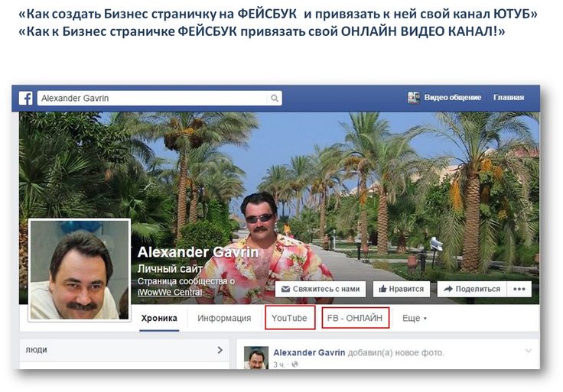Click the share arrow icon on Поделиться
The height and width of the screenshot is (392, 563).
click(447, 289)
